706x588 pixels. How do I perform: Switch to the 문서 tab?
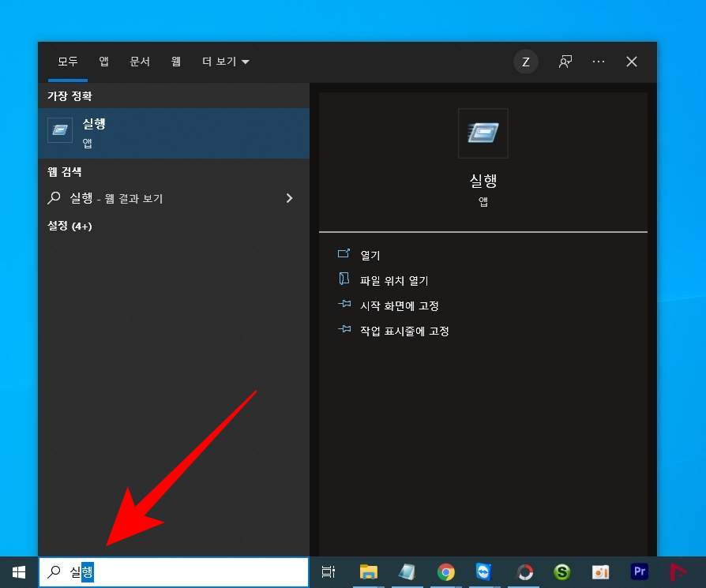140,62
